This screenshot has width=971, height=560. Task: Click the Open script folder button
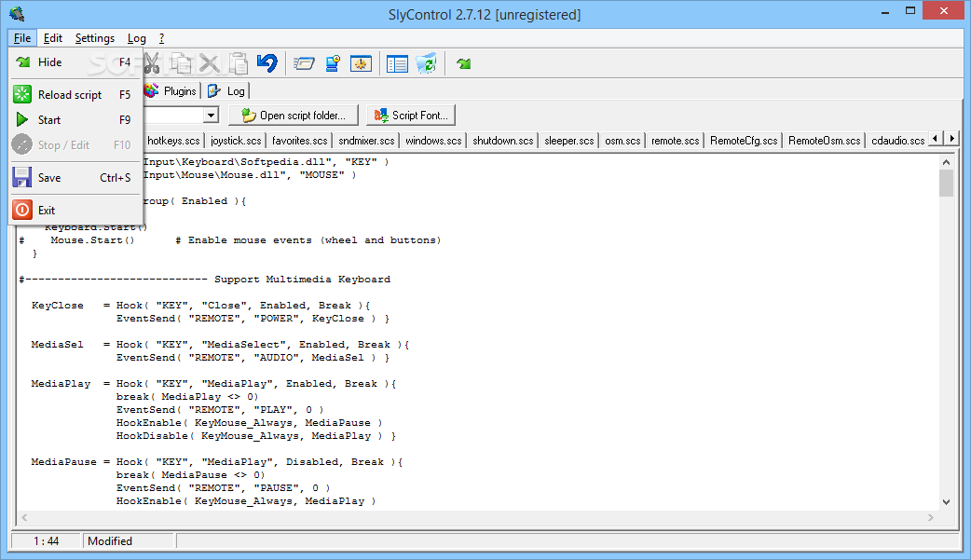click(x=294, y=116)
